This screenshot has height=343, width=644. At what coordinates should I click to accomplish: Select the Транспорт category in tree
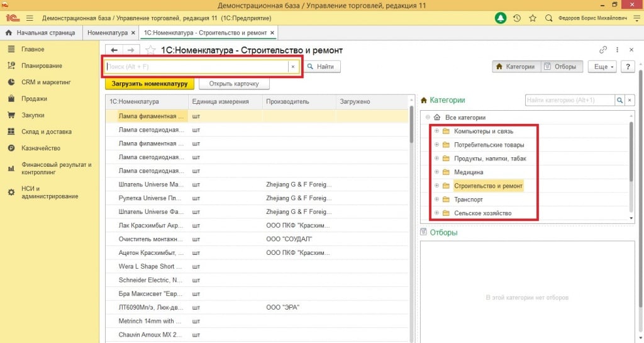pos(469,200)
